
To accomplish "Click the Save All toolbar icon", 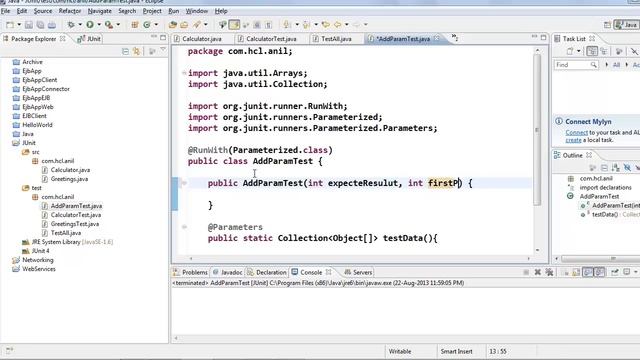I will tap(40, 24).
